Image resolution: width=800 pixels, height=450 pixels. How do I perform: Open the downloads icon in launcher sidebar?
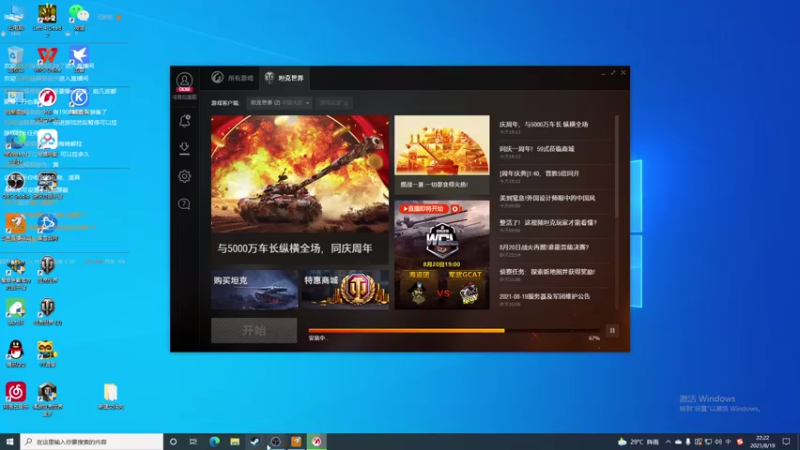click(184, 148)
